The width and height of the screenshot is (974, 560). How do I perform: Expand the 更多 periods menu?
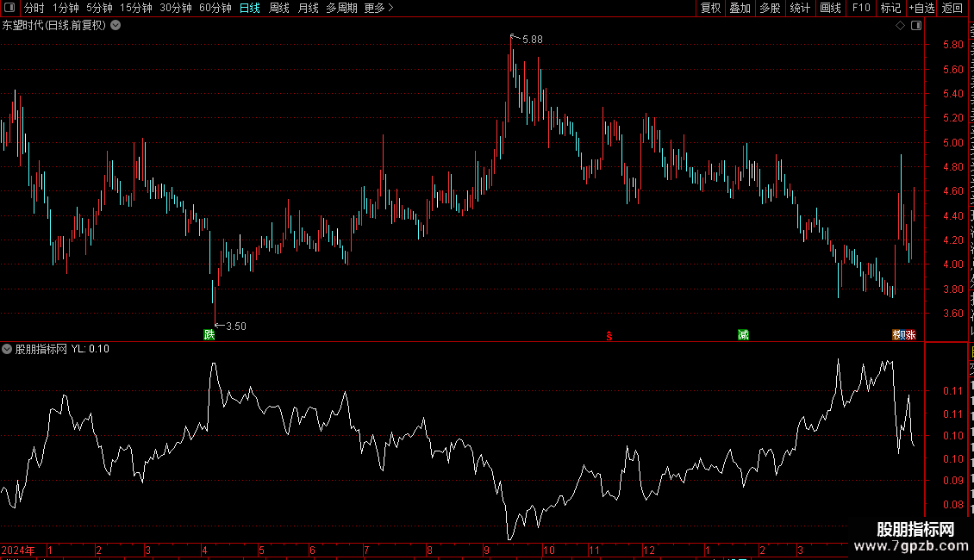tap(379, 8)
